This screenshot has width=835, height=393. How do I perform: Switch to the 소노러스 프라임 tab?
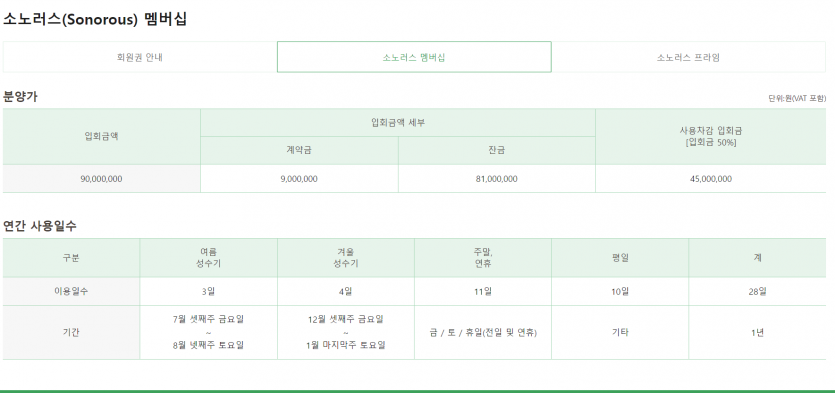coord(688,57)
